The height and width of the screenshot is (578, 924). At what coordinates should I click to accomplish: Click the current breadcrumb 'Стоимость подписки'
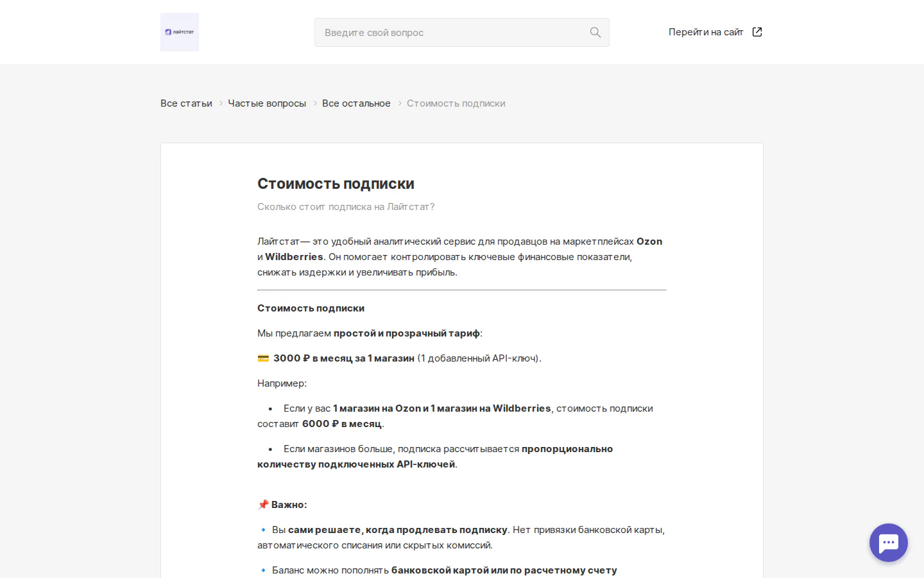coord(456,103)
